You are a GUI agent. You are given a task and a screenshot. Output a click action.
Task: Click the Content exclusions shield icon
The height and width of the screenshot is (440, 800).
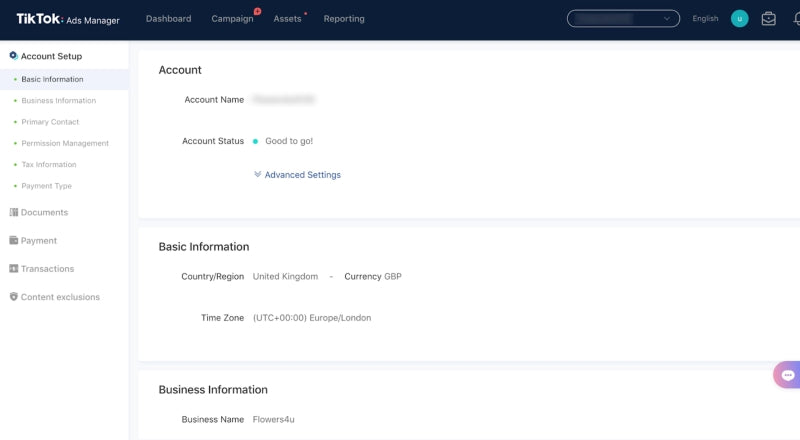pyautogui.click(x=14, y=297)
